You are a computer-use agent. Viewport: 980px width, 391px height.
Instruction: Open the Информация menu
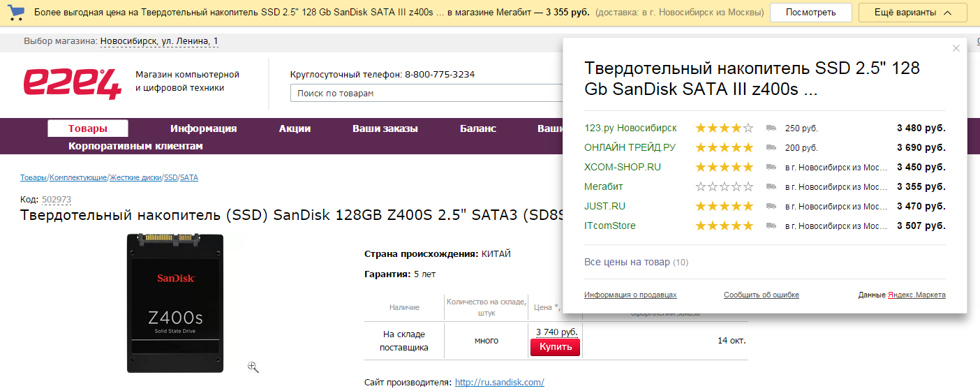click(x=204, y=128)
